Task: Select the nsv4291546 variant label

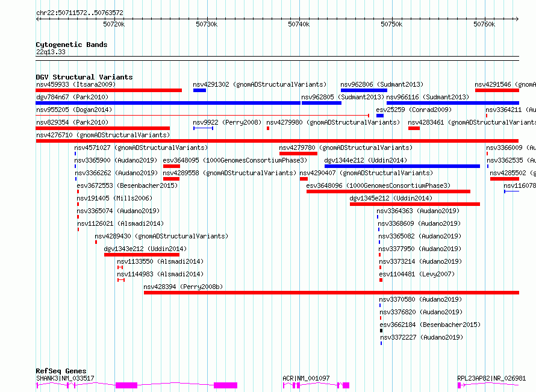Action: pos(505,84)
